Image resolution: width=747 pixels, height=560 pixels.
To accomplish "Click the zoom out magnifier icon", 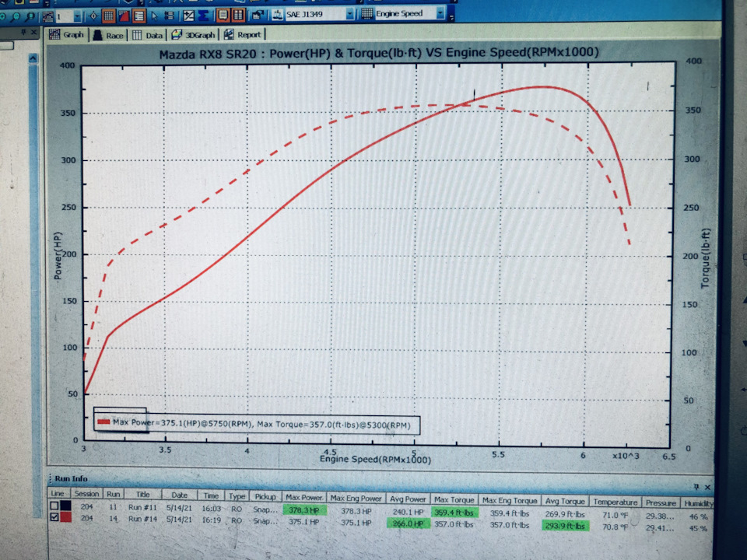I will tap(16, 16).
